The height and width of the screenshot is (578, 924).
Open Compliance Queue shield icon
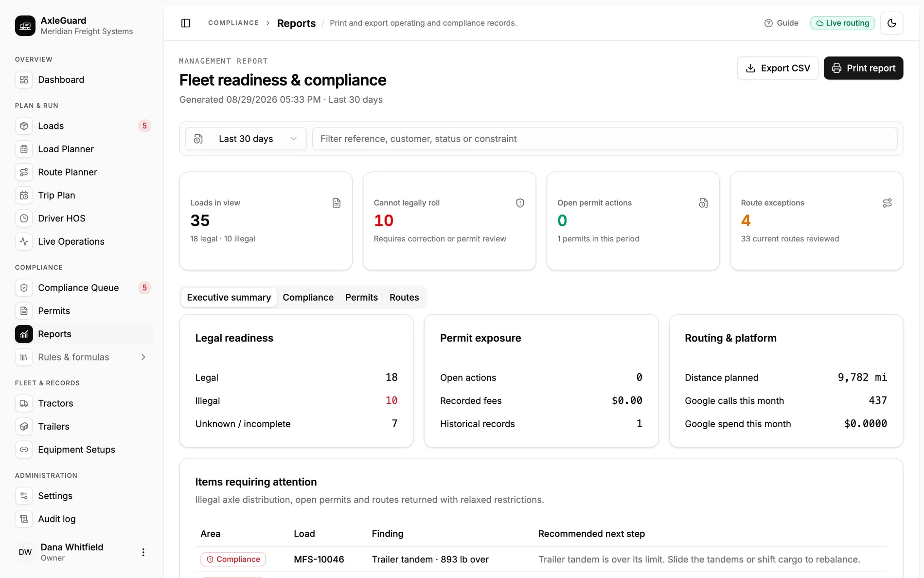pyautogui.click(x=24, y=288)
